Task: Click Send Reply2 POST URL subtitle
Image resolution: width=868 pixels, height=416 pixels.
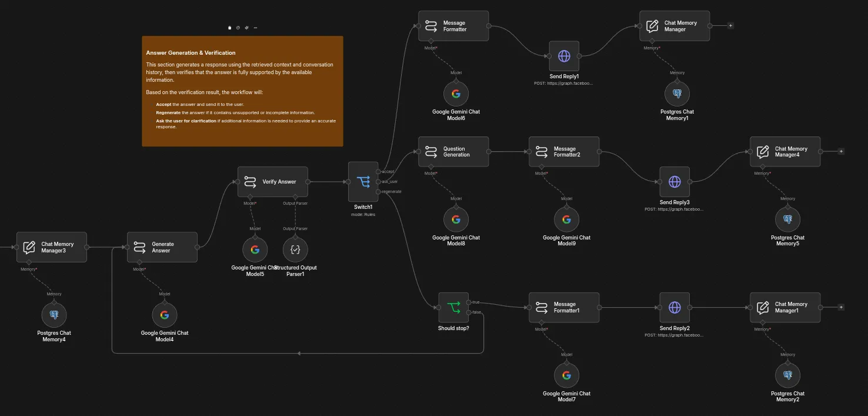Action: click(675, 335)
